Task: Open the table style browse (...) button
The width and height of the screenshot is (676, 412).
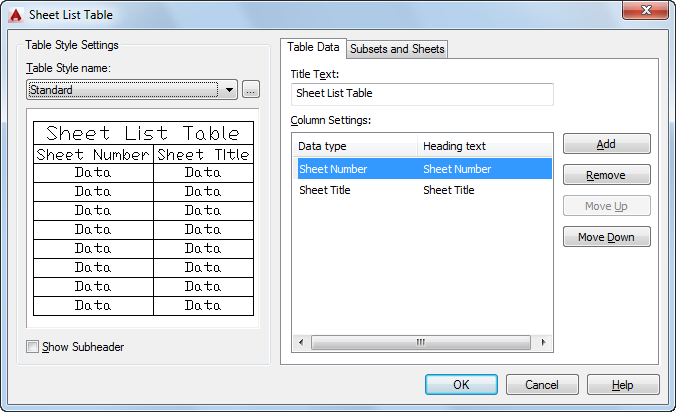Action: point(250,89)
